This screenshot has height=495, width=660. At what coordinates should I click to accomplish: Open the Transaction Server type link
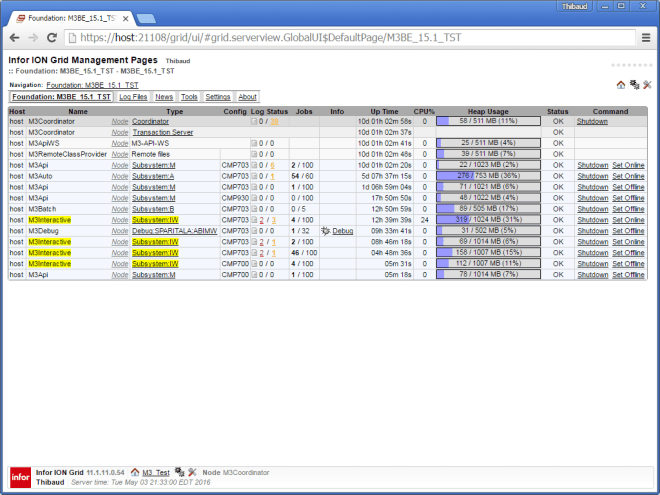pos(163,132)
